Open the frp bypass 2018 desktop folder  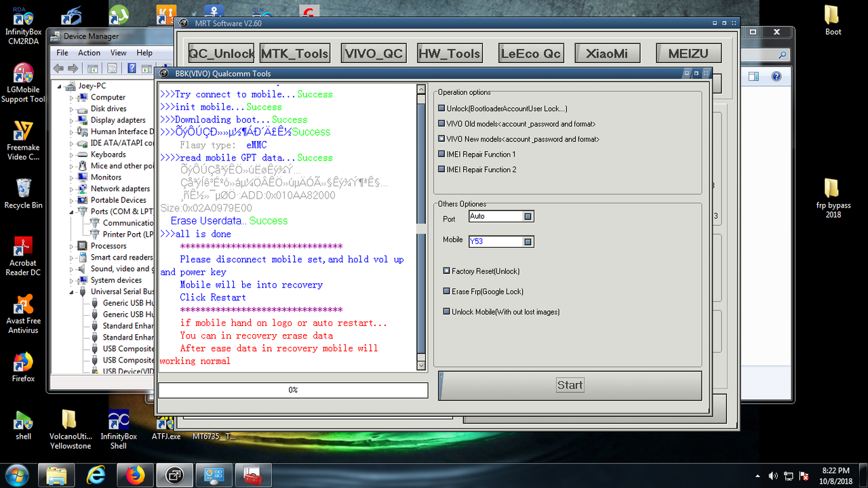pos(833,198)
